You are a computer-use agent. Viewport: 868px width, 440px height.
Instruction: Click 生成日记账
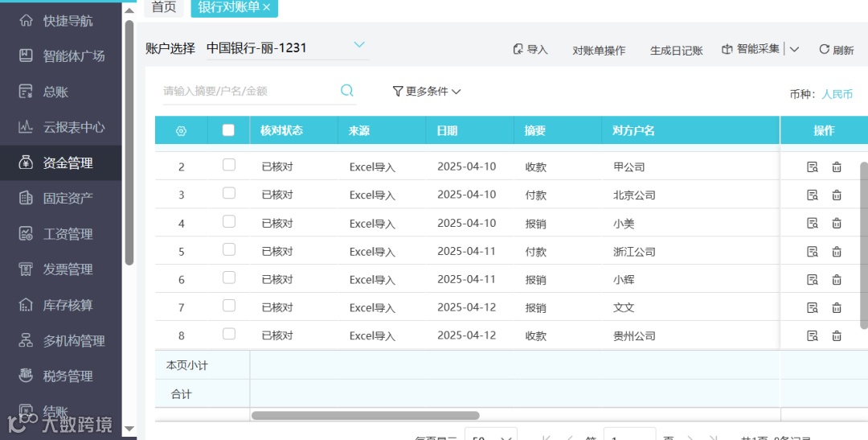point(677,51)
